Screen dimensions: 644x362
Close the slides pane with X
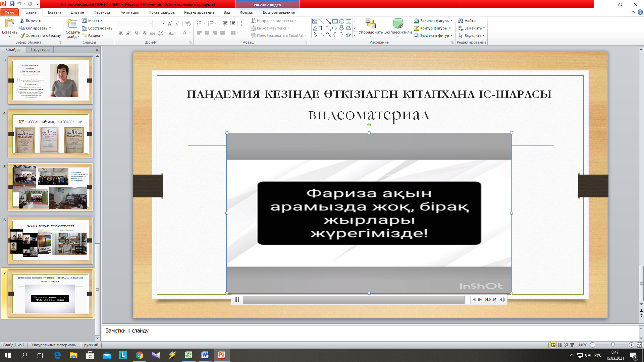[97, 50]
